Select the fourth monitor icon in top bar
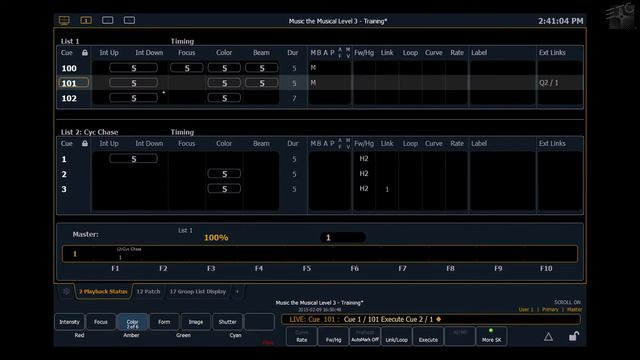Viewport: 640px width, 360px height. click(x=129, y=20)
